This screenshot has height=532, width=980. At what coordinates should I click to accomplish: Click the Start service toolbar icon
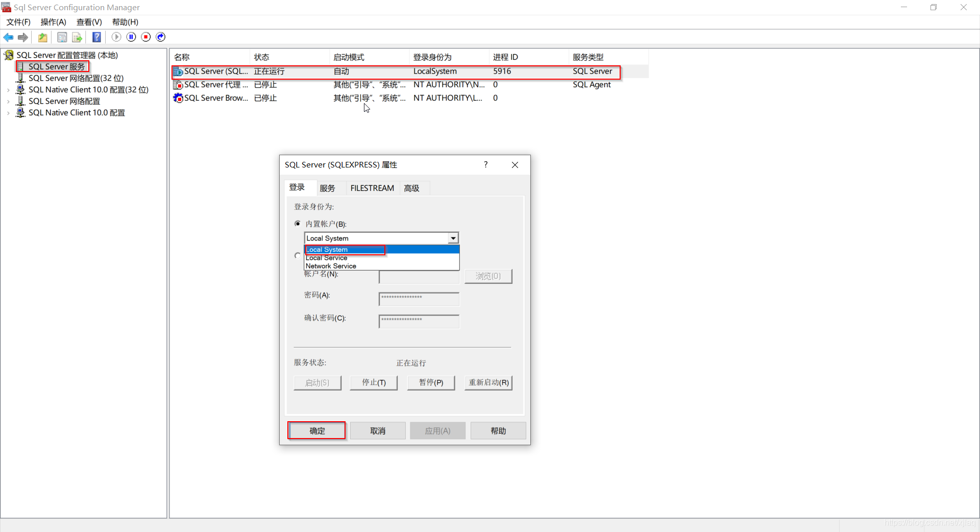(116, 37)
